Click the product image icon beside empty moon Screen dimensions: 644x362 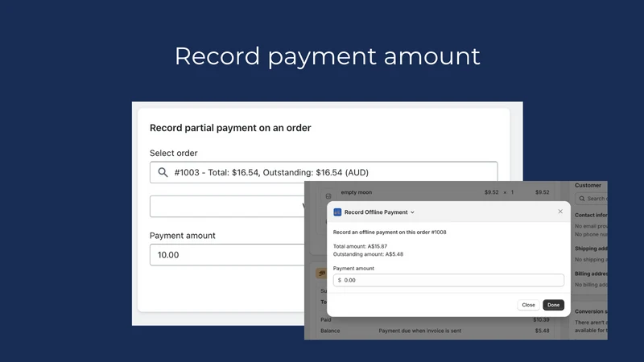(328, 196)
